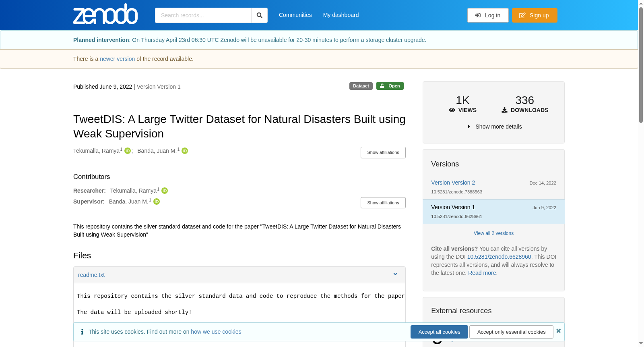Select Version Version 1 entry
This screenshot has width=644, height=347.
[493, 212]
